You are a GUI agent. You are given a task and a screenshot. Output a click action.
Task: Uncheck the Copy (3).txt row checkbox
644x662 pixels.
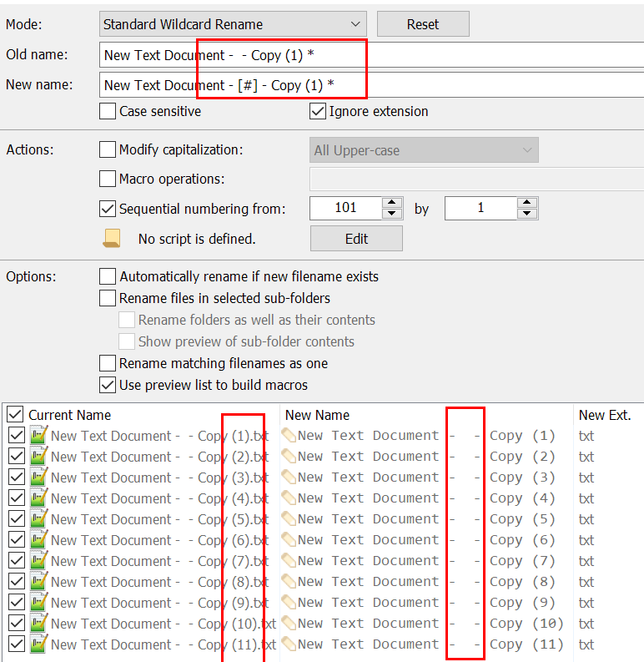17,477
